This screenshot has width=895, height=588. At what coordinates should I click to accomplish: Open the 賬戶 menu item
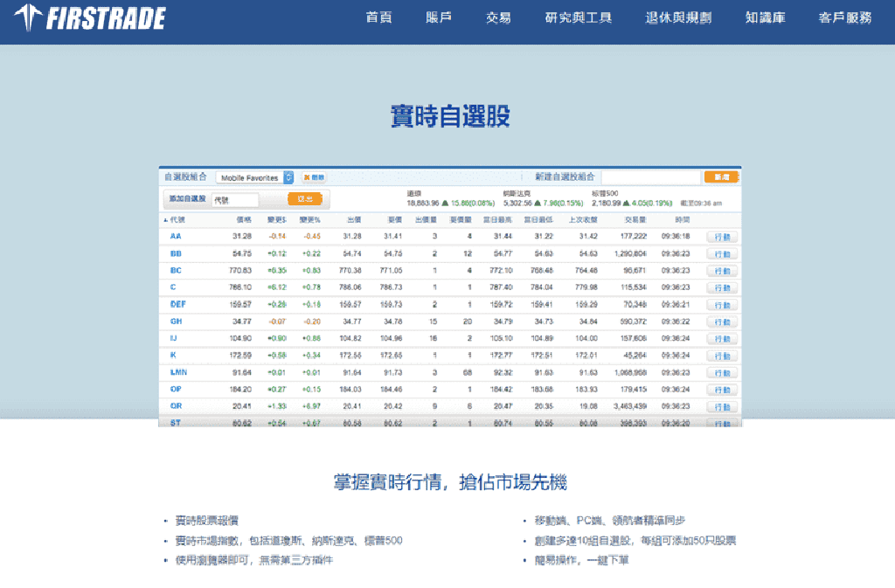click(x=438, y=17)
